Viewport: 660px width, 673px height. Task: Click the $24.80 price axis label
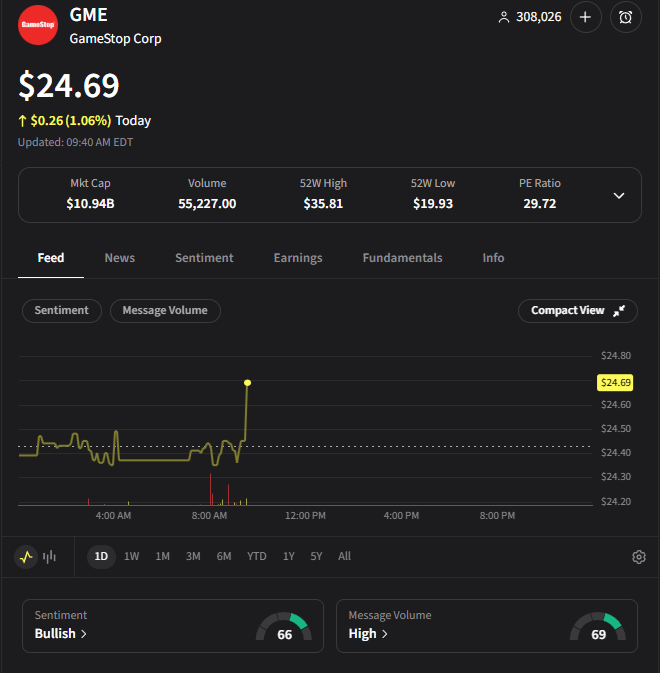(x=616, y=356)
